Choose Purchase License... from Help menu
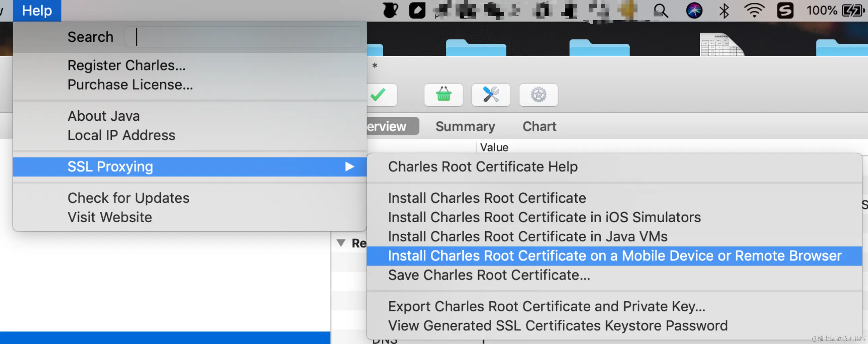The width and height of the screenshot is (868, 344). [x=189, y=85]
